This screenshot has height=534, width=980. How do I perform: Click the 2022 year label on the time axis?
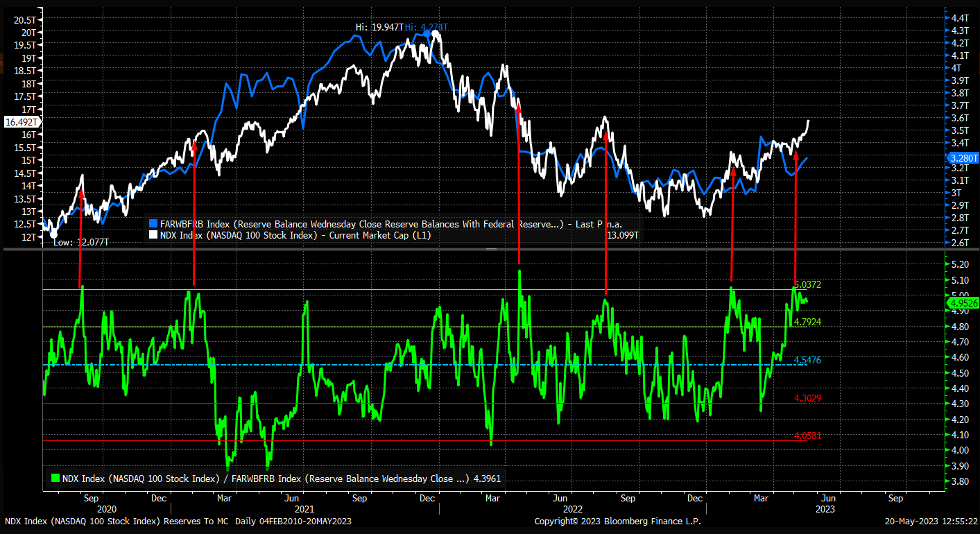pos(572,508)
